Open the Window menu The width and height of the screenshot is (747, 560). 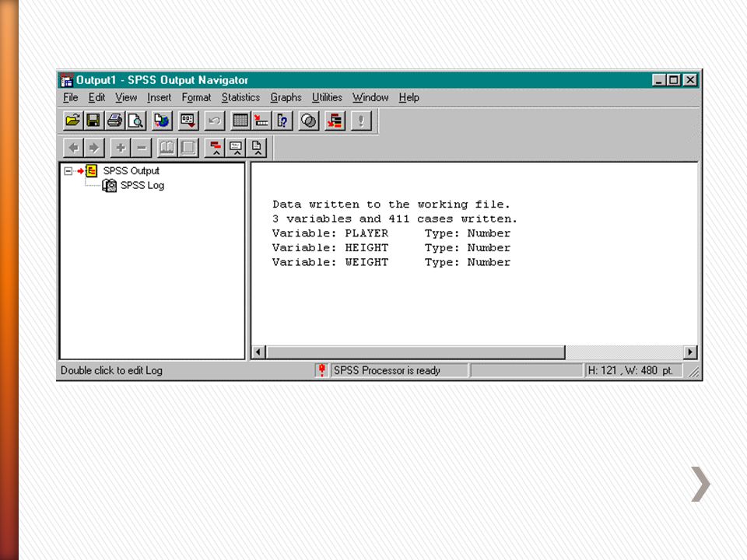click(370, 98)
